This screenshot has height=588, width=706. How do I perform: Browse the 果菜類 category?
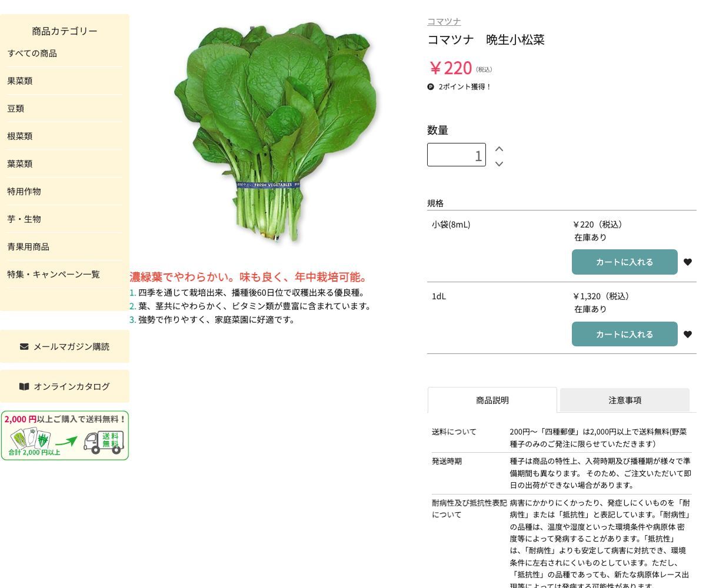tap(20, 81)
